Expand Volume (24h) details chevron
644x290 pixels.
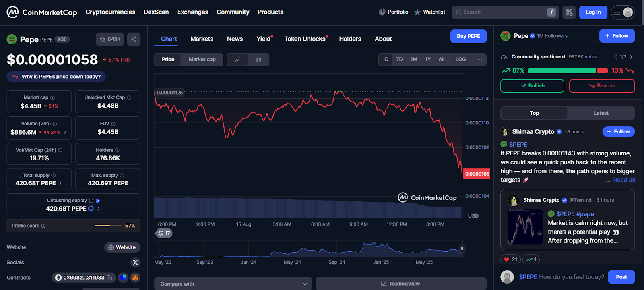[x=65, y=132]
